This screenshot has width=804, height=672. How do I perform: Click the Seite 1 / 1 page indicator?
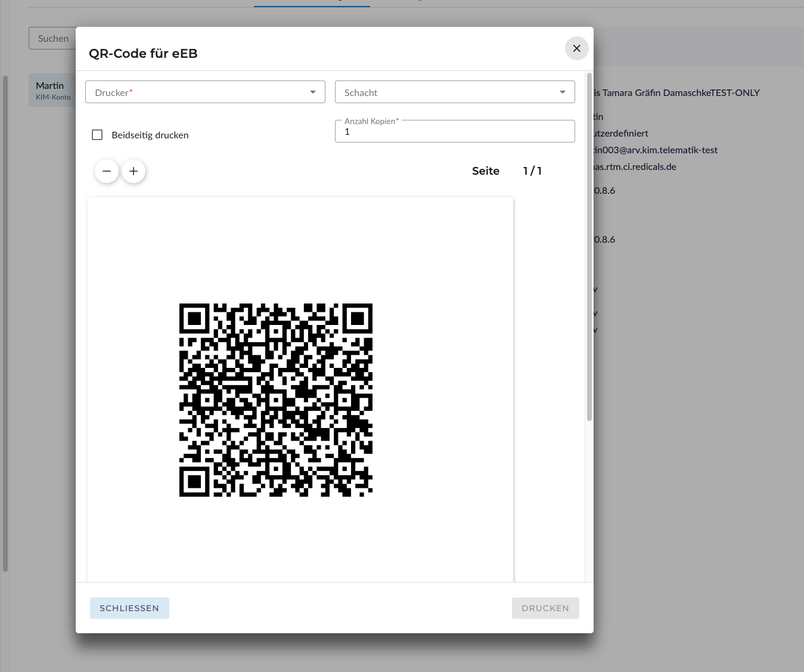point(507,171)
